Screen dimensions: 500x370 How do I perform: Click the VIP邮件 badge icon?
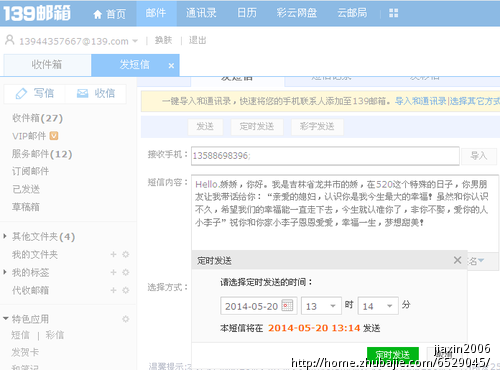point(54,136)
